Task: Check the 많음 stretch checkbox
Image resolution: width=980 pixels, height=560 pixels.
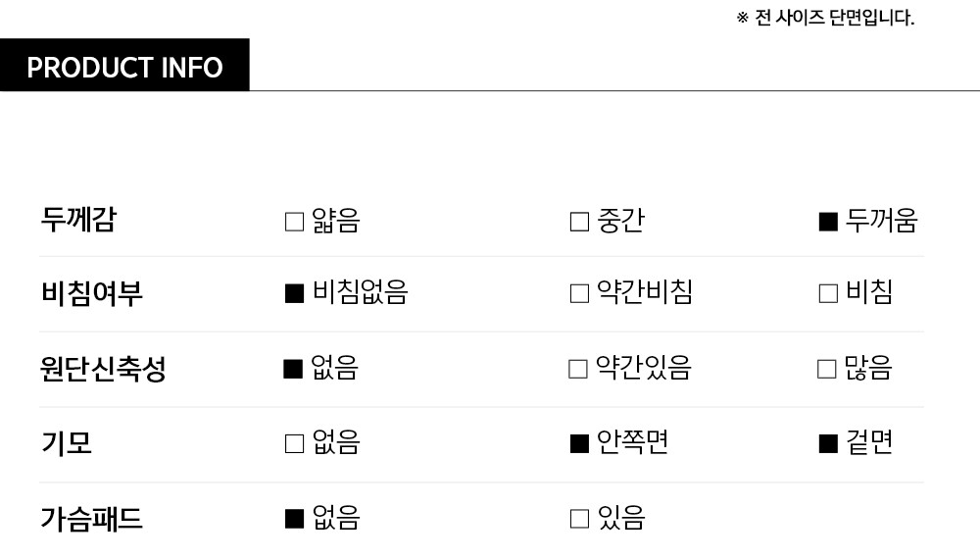Action: pyautogui.click(x=827, y=369)
